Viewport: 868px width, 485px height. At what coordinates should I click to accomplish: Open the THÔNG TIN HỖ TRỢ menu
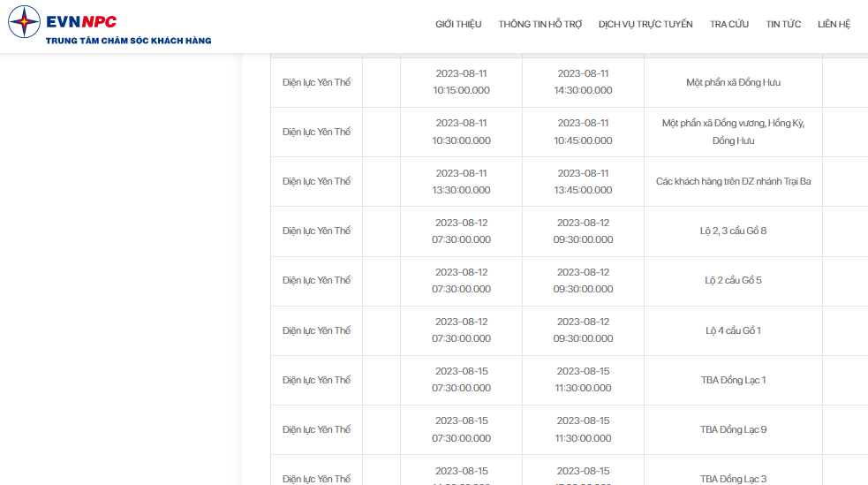click(x=540, y=25)
